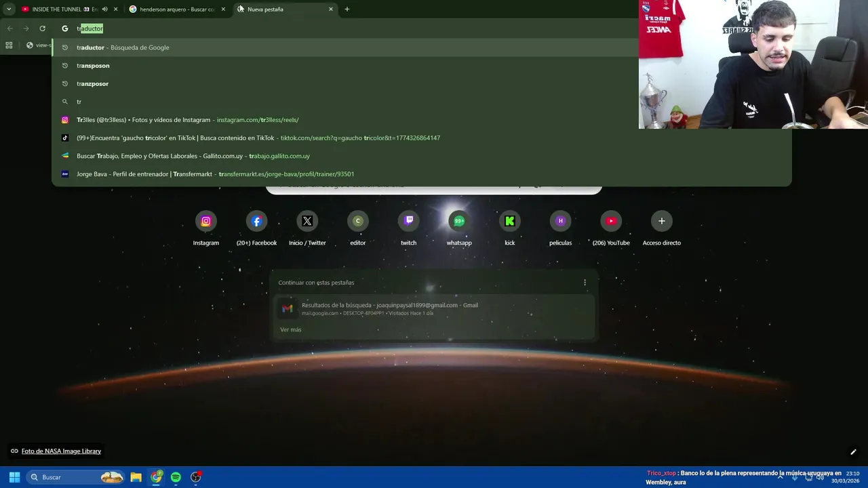868x488 pixels.
Task: Open the Windows Start menu
Action: [14, 477]
